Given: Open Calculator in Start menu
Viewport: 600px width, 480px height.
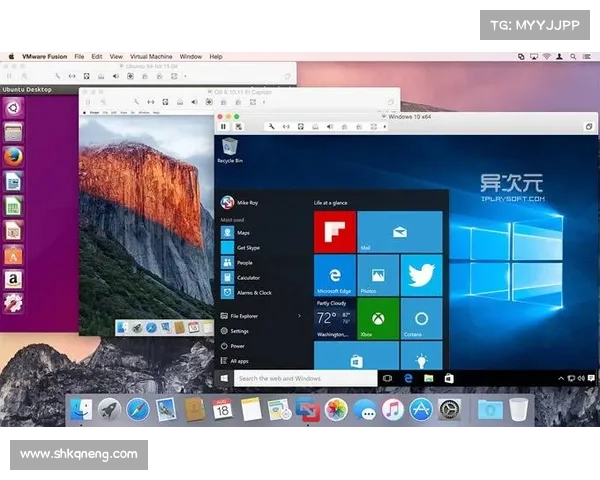Looking at the screenshot, I should coord(240,278).
